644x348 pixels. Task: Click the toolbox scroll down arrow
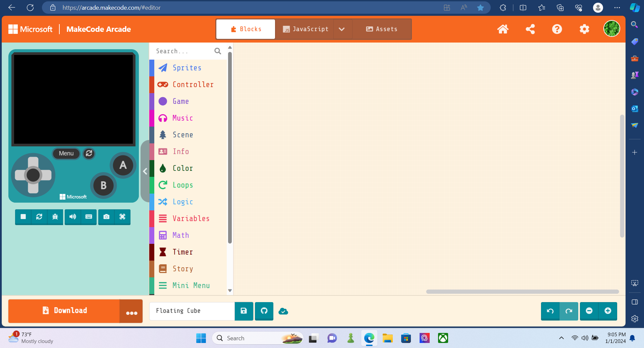pyautogui.click(x=230, y=290)
